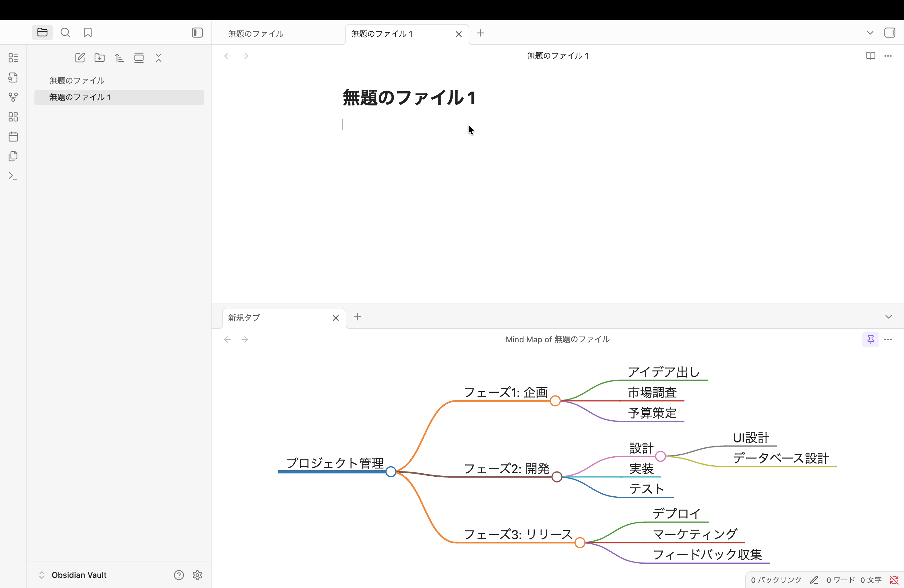904x588 pixels.
Task: Create a new folder in the file explorer
Action: 100,58
